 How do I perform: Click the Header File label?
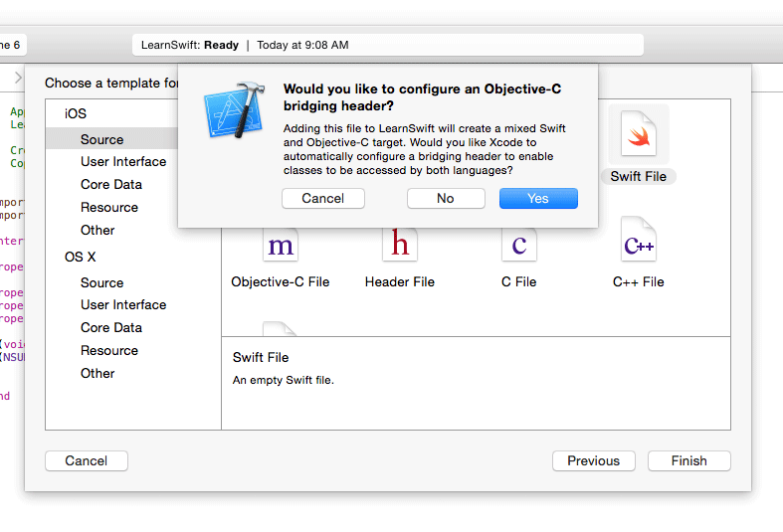[x=400, y=282]
